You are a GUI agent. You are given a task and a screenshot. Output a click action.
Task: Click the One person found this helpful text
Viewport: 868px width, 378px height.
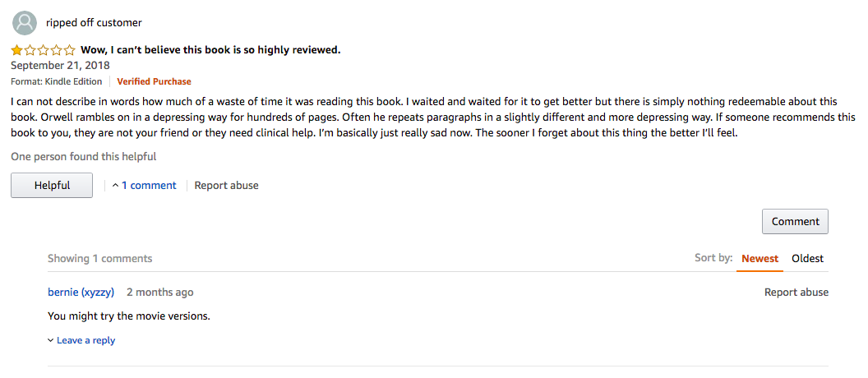(84, 157)
